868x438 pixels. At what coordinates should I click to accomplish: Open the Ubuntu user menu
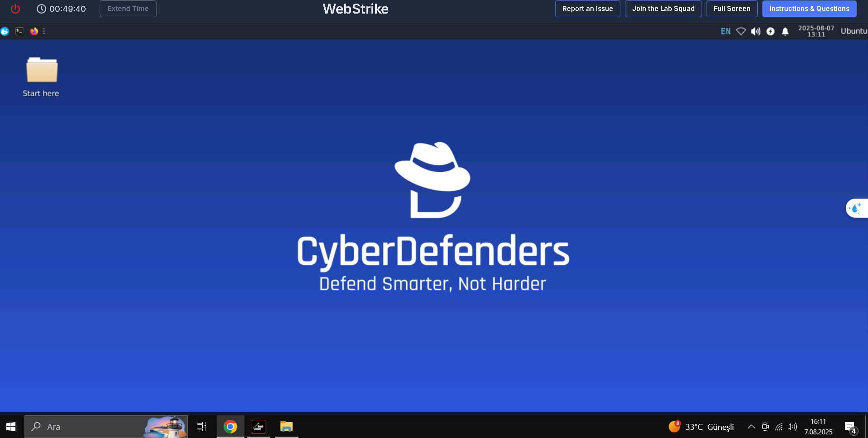click(x=854, y=31)
